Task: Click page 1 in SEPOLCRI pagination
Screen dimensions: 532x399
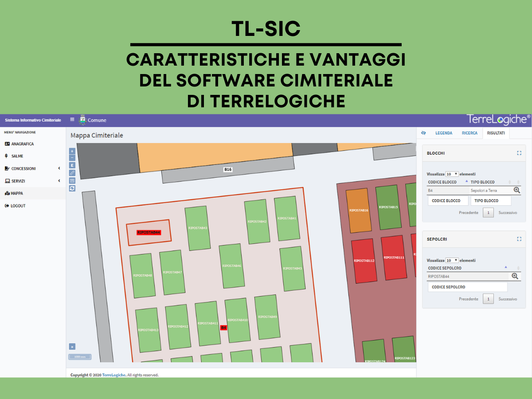Action: 488,299
